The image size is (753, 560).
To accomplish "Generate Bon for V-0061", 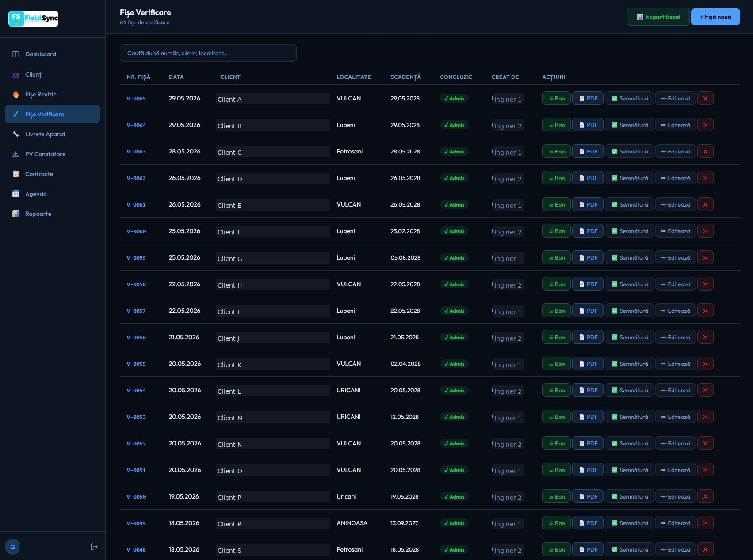I will [x=556, y=204].
